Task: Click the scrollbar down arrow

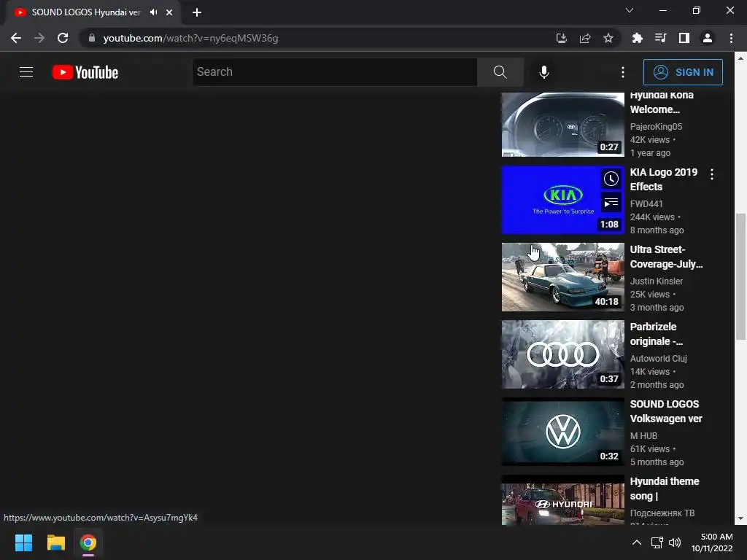Action: [x=741, y=518]
